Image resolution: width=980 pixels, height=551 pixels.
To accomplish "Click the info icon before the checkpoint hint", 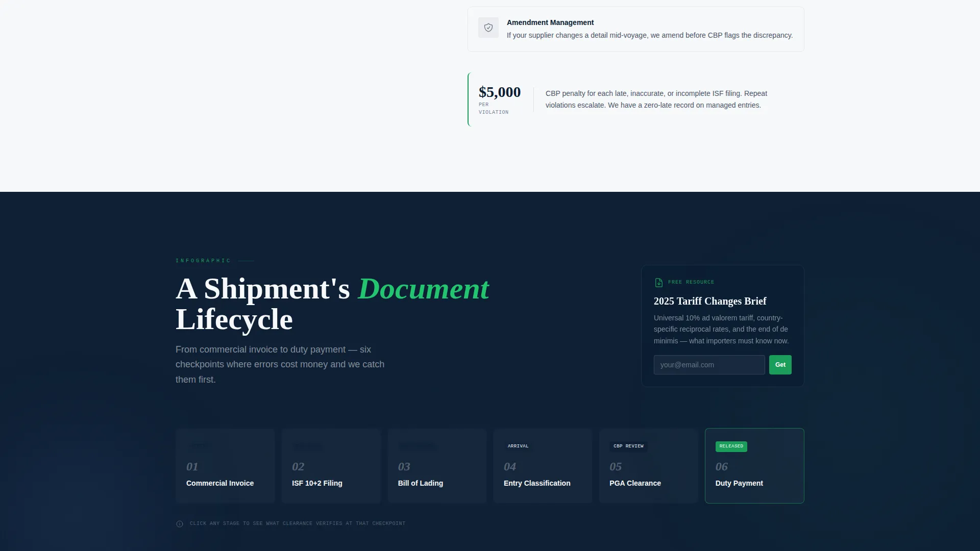I will [180, 524].
